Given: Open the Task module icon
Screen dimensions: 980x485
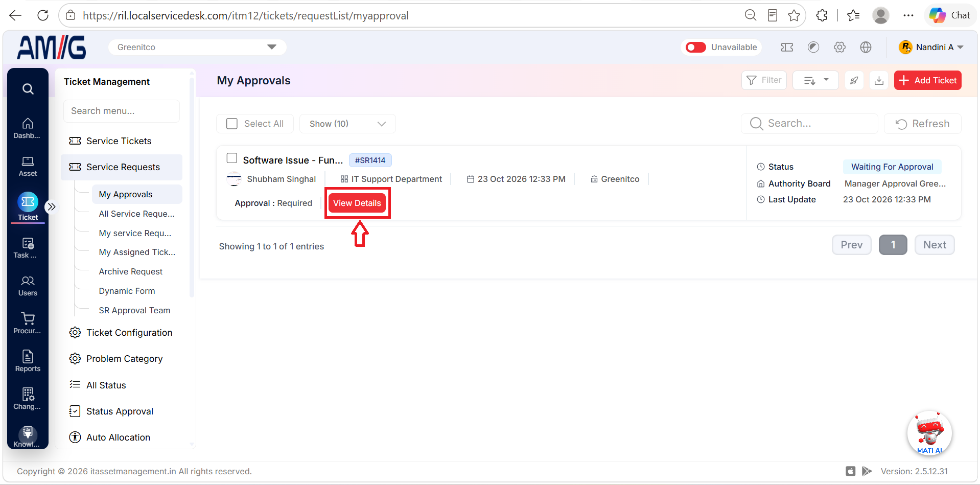Looking at the screenshot, I should [x=28, y=248].
